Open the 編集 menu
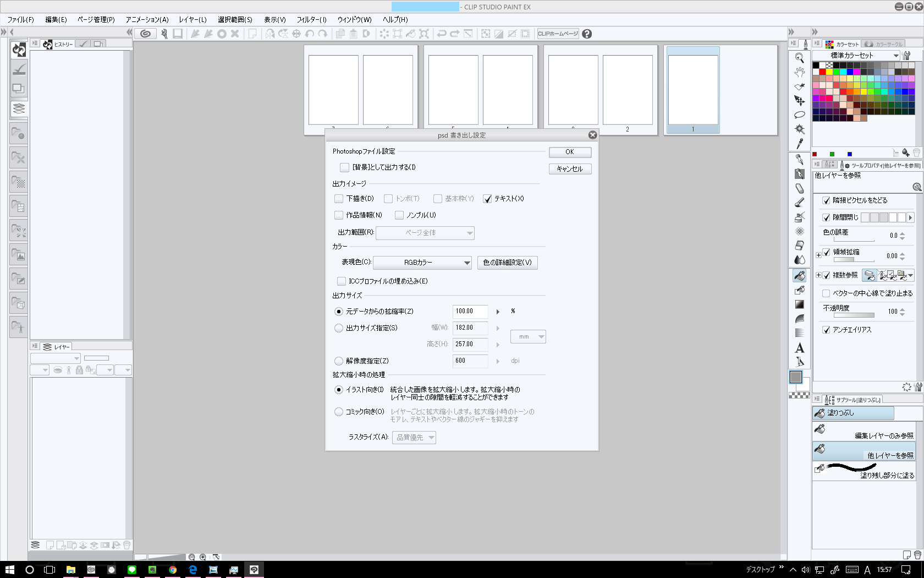 click(x=56, y=20)
